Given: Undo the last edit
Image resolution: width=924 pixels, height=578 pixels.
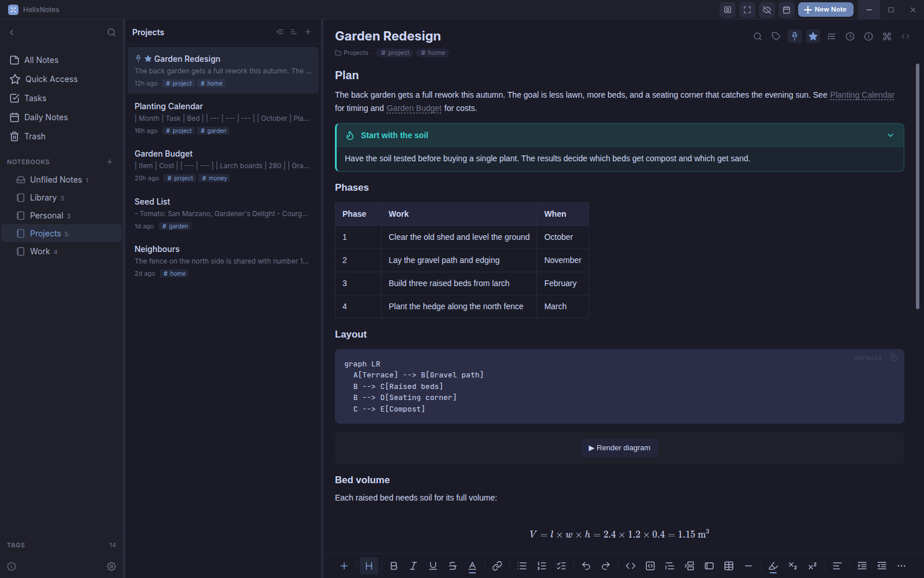Looking at the screenshot, I should 586,566.
